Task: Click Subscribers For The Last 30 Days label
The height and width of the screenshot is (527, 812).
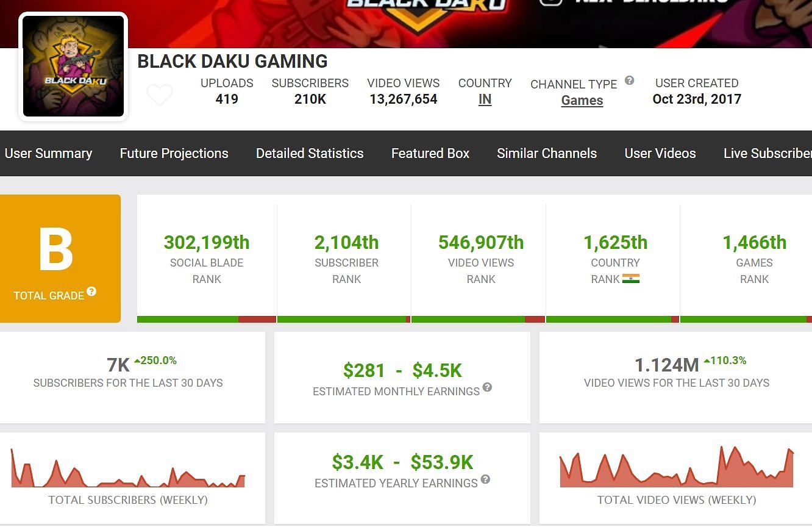Action: [x=128, y=383]
